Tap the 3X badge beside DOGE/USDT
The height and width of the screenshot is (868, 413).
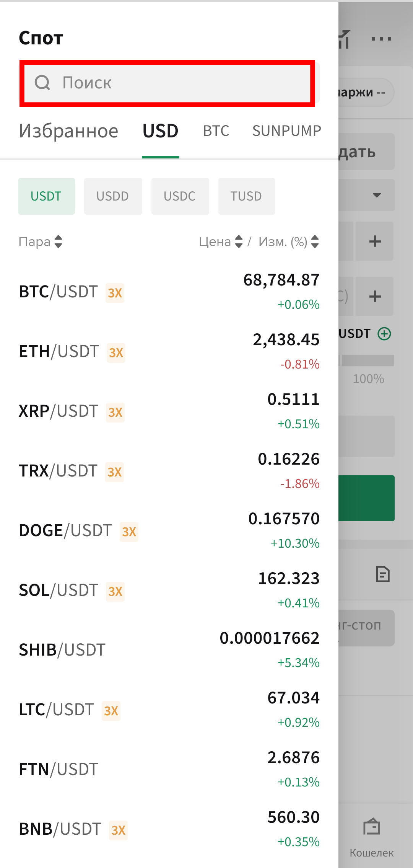129,532
